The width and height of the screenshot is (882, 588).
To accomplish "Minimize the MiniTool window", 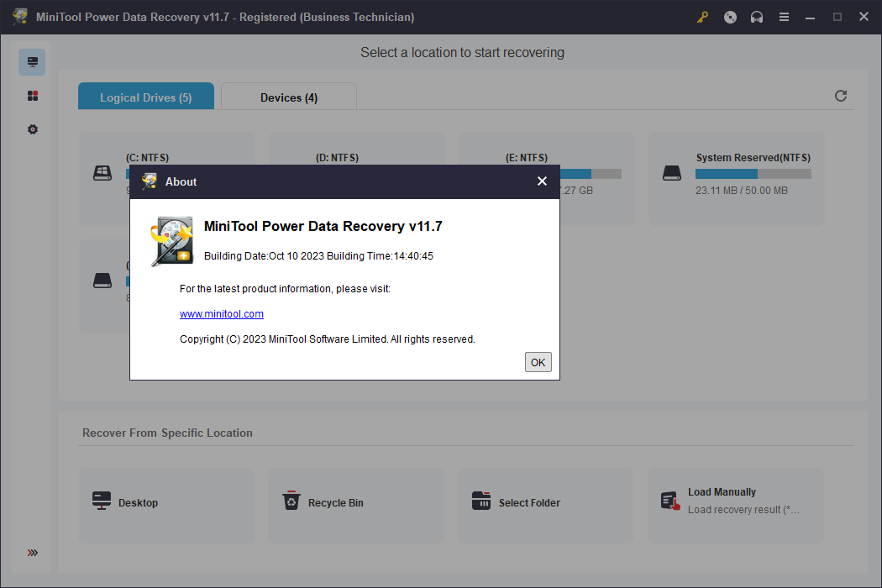I will pos(810,18).
